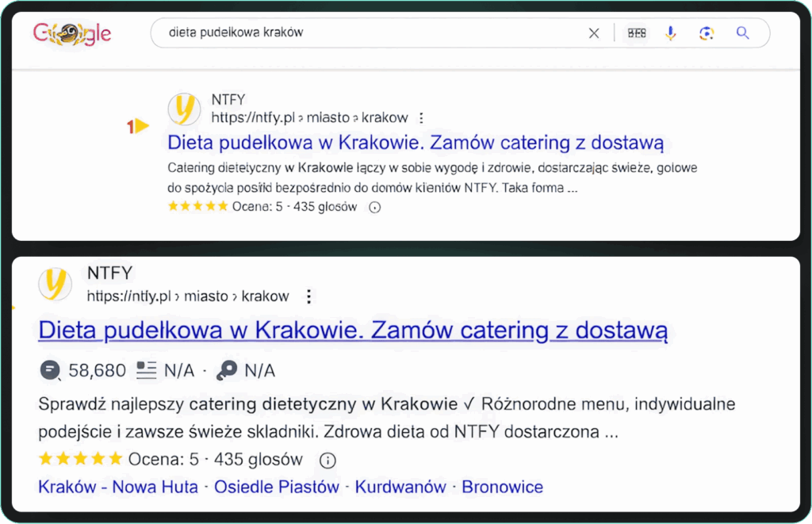Open the "Bronowice" sitelink
Screen dimensions: 812x524
tap(502, 487)
